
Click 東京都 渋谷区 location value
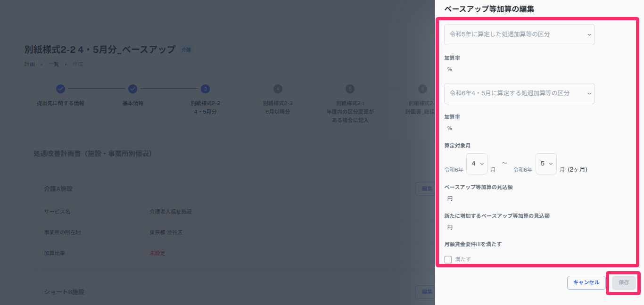tap(166, 232)
